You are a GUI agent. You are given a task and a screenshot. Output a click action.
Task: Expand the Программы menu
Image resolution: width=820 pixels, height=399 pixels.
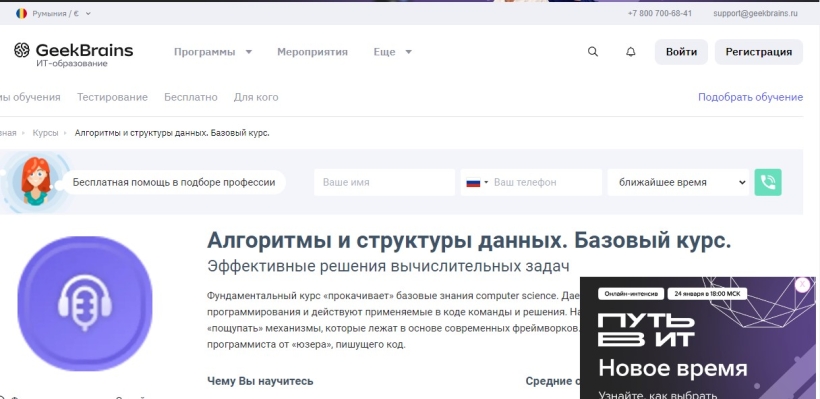pos(213,52)
